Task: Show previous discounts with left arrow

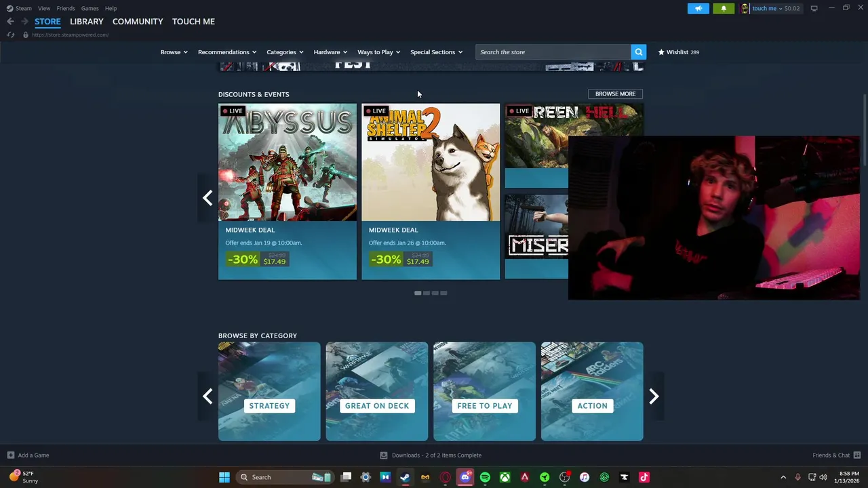Action: [208, 198]
